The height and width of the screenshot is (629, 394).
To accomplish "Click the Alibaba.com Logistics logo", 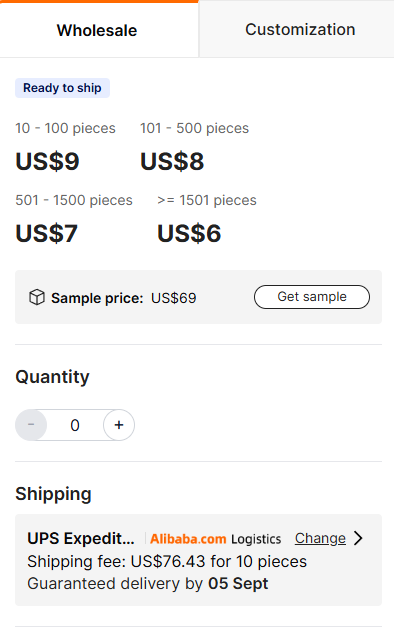I will (x=215, y=539).
